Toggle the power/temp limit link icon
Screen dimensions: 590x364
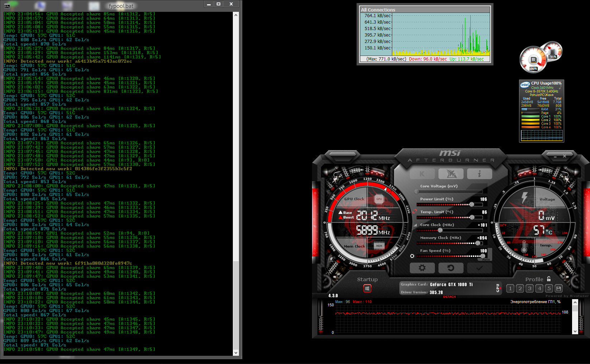point(414,211)
